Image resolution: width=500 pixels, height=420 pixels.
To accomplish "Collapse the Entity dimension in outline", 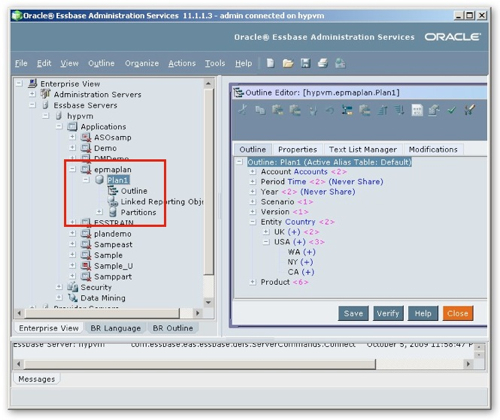I will (x=253, y=222).
